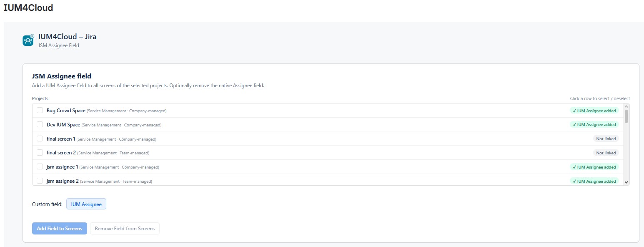This screenshot has width=644, height=247.
Task: Click IUM Assignee added badge for Dev IUM Space
Action: (x=594, y=125)
